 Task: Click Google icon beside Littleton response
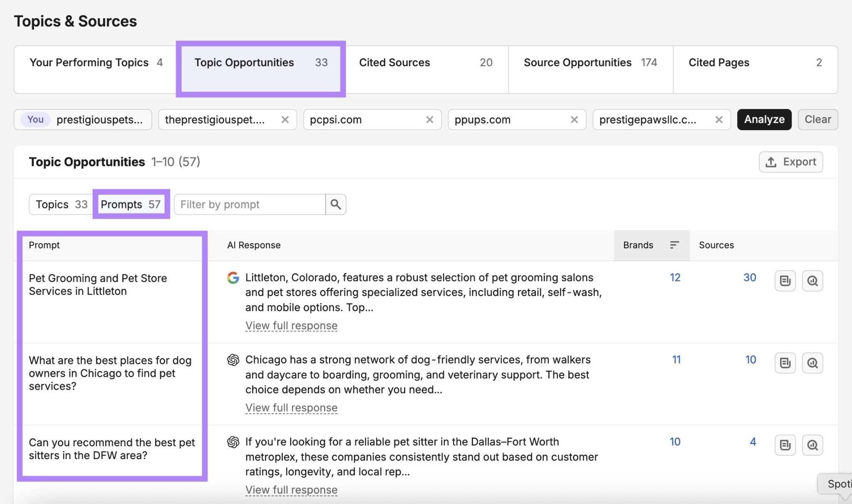(x=233, y=278)
